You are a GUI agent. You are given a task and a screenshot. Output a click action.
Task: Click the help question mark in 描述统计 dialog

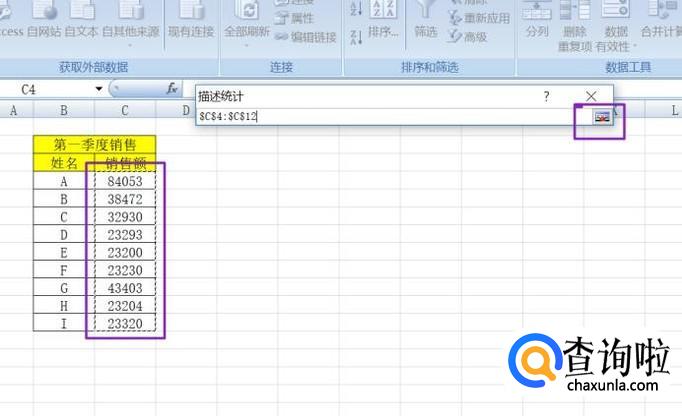tap(546, 96)
